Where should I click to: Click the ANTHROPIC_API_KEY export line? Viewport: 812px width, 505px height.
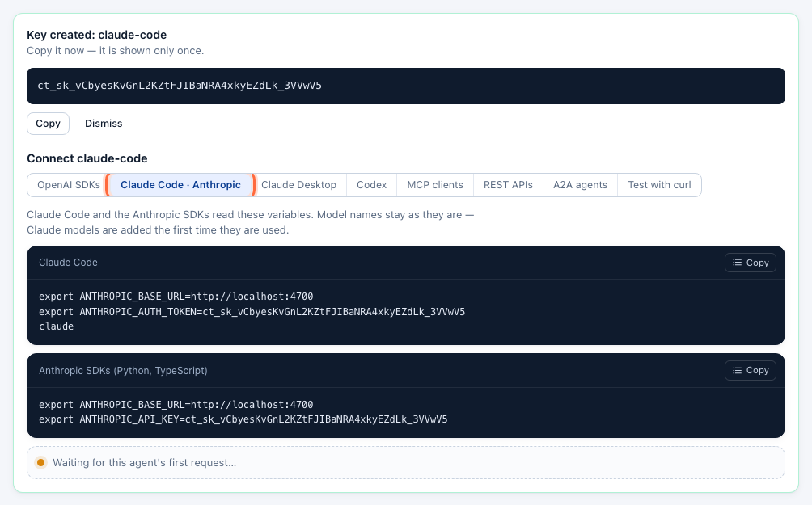[243, 419]
